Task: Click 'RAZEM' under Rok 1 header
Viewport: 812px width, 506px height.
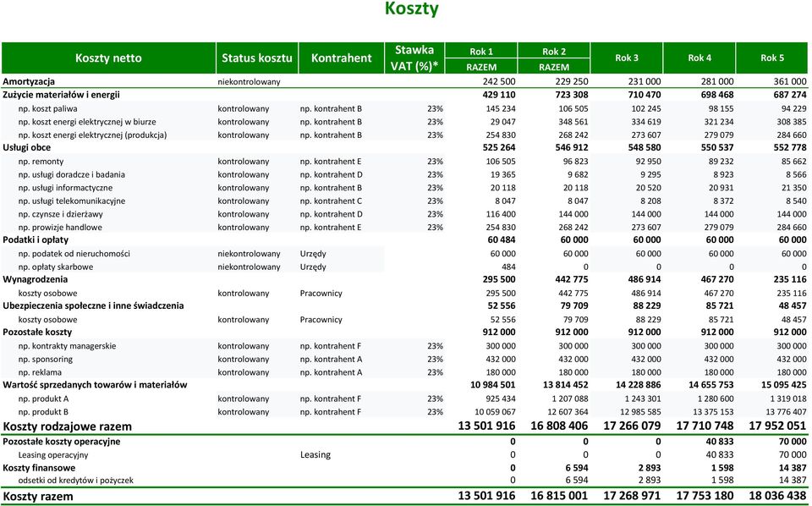Action: pos(481,67)
